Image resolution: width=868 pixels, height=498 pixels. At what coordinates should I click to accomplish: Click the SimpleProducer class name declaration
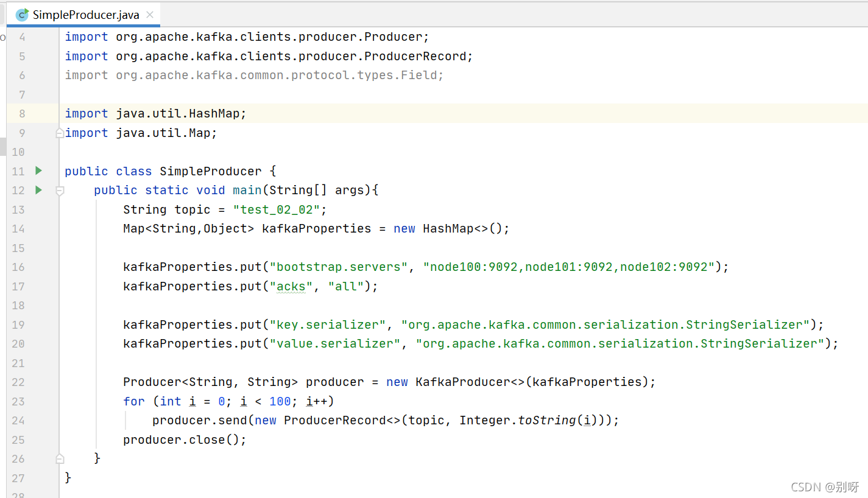pyautogui.click(x=211, y=171)
